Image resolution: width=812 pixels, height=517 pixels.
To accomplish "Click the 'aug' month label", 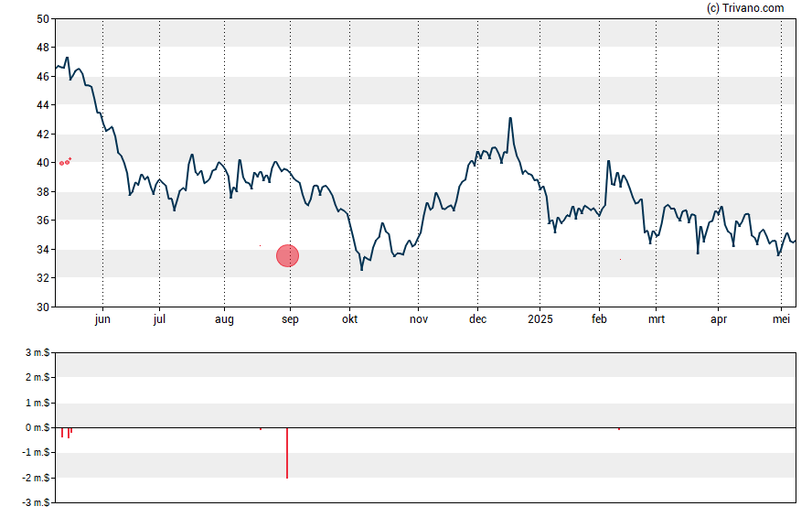I will [x=224, y=319].
